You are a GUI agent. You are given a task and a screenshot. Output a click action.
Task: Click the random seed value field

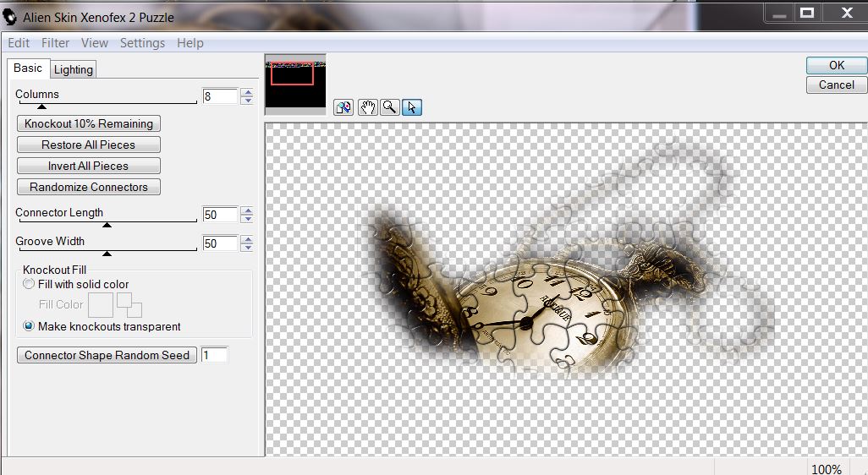[x=214, y=355]
